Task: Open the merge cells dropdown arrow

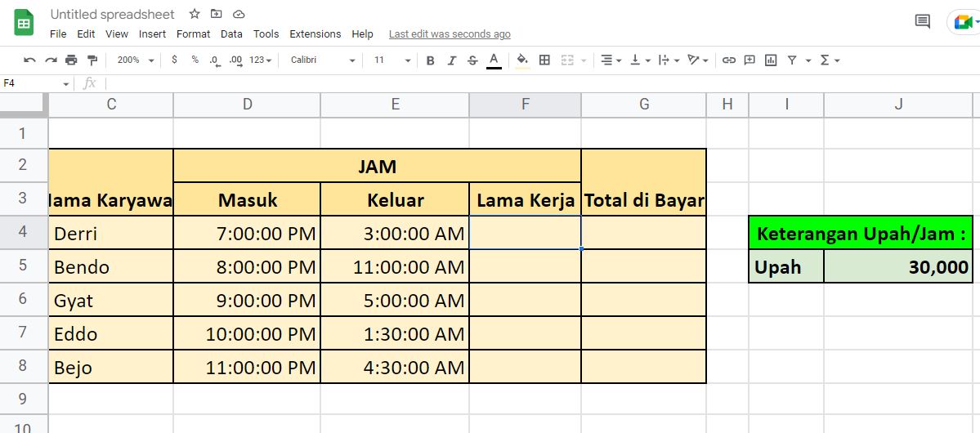Action: (584, 60)
